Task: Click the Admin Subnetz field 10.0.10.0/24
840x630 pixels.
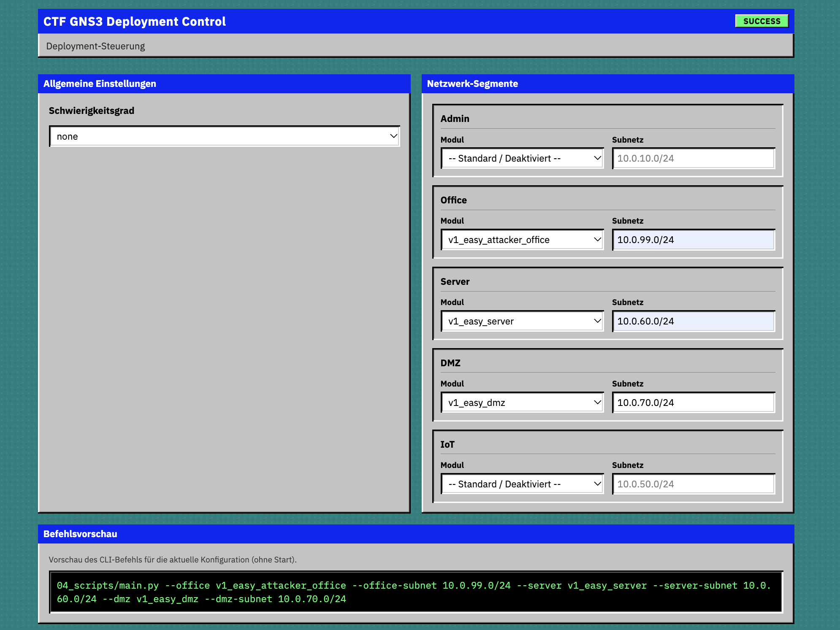Action: coord(694,158)
